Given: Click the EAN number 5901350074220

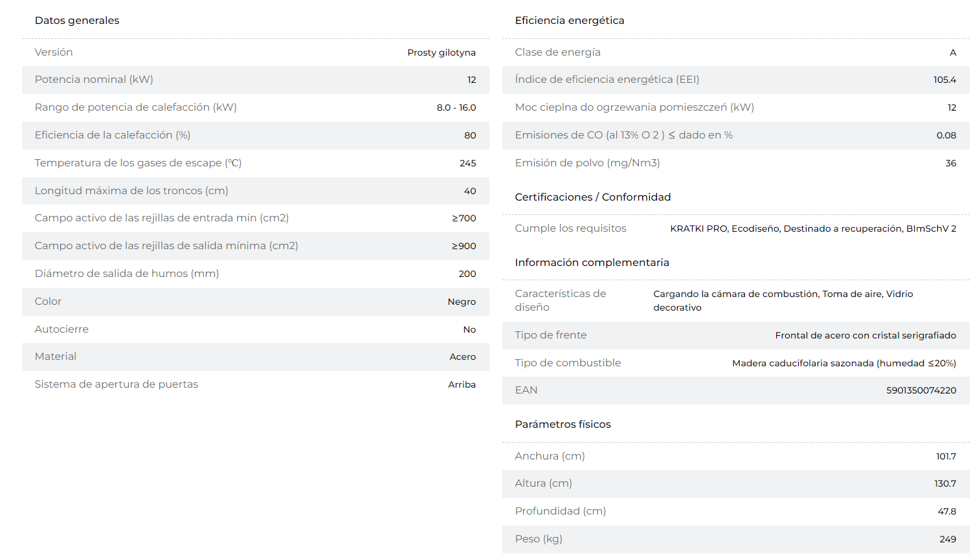Looking at the screenshot, I should 921,390.
